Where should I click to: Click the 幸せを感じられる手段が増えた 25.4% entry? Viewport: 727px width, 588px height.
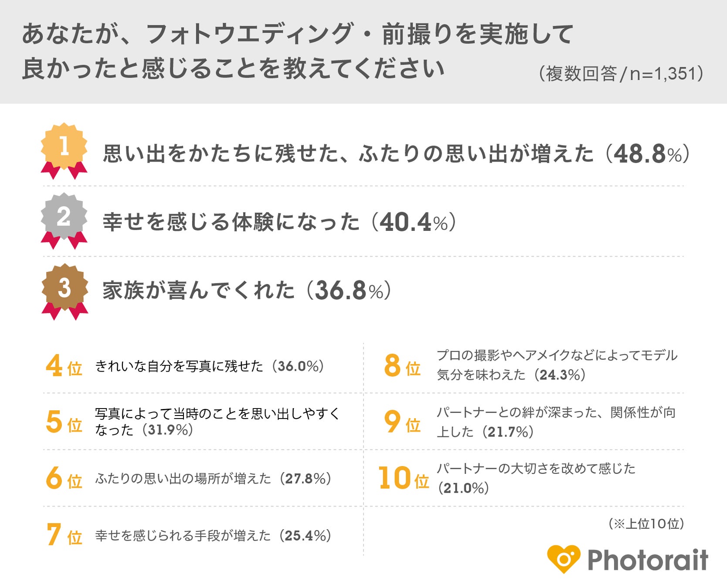[x=213, y=536]
